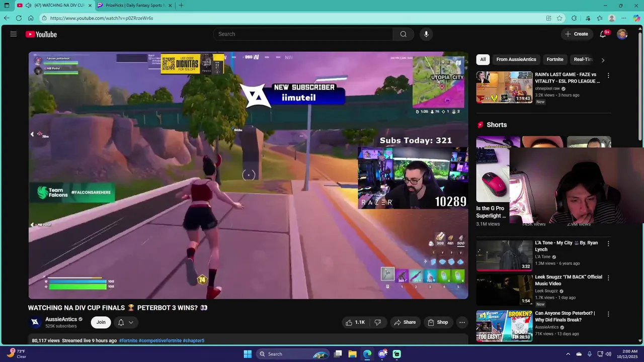Click in the YouTube search field
This screenshot has width=644, height=362.
[303, 34]
